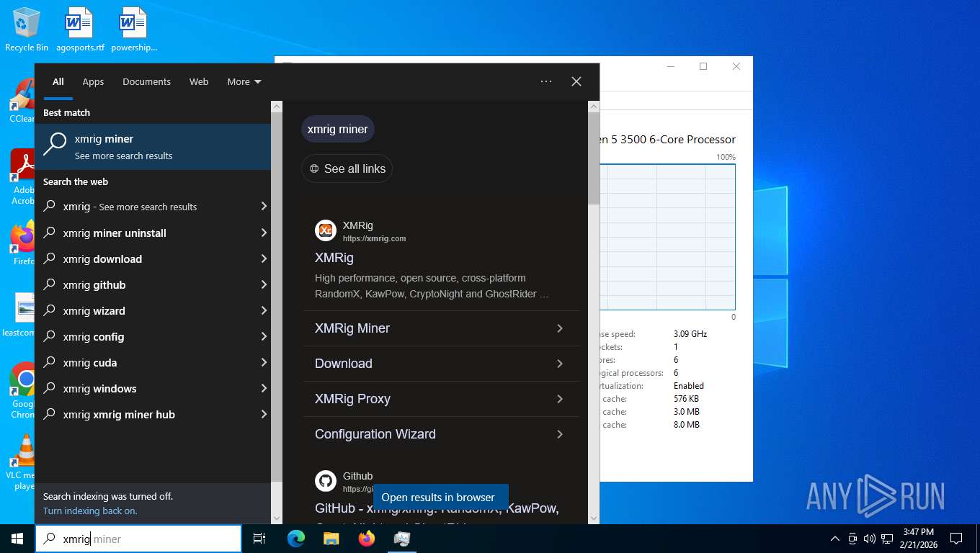Open File Explorer from the taskbar
Screen dimensions: 980x553
331,539
